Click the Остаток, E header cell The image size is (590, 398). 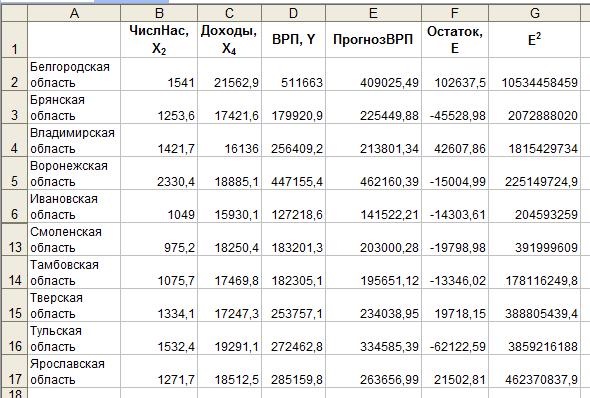coord(455,39)
